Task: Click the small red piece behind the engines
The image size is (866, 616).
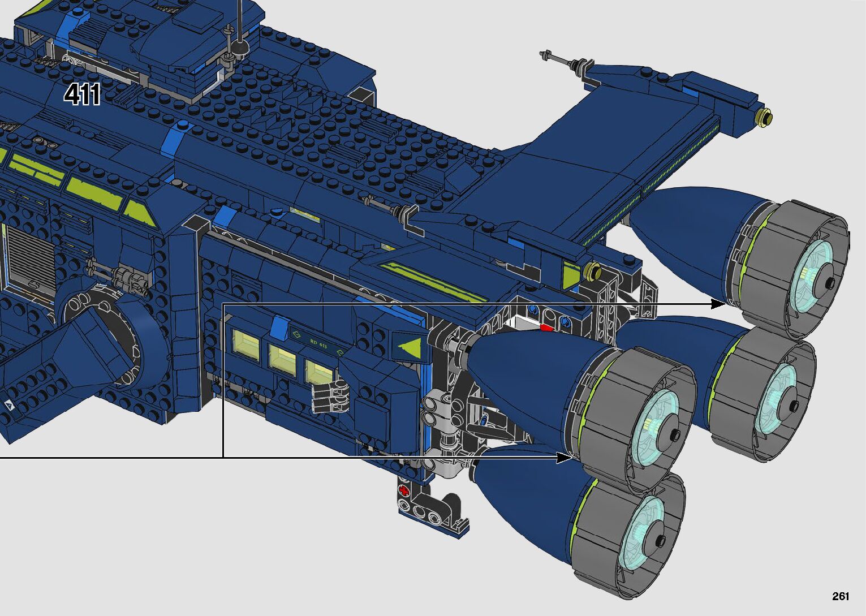Action: point(546,327)
